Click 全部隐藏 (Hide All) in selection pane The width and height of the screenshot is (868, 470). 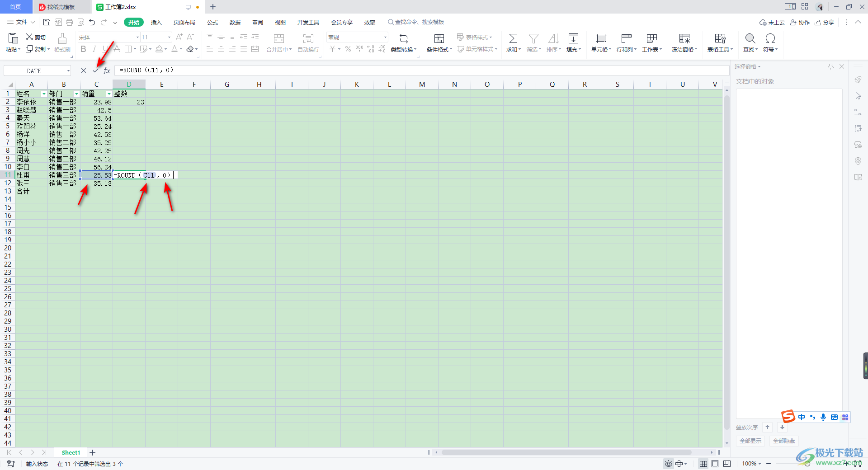click(x=784, y=441)
